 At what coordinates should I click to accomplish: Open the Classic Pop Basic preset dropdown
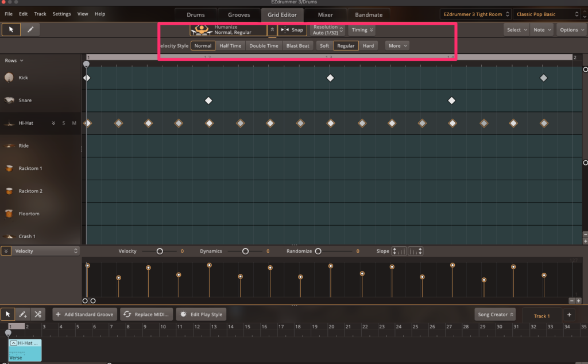(547, 14)
